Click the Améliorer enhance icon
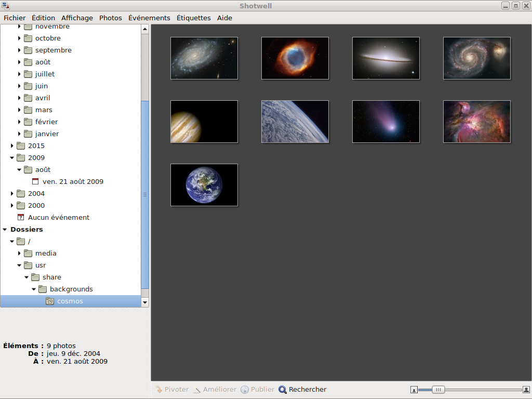 point(197,390)
